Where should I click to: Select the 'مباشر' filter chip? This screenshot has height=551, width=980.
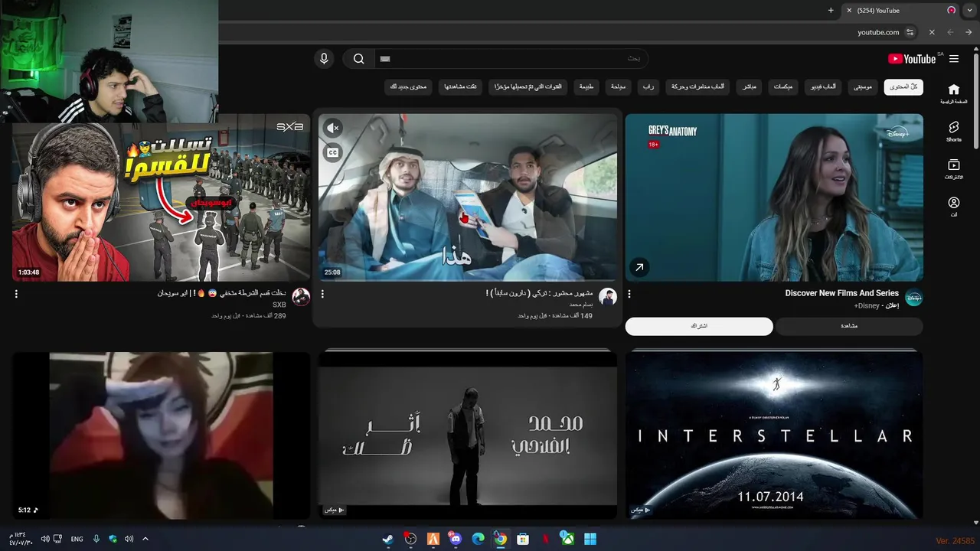click(x=749, y=86)
